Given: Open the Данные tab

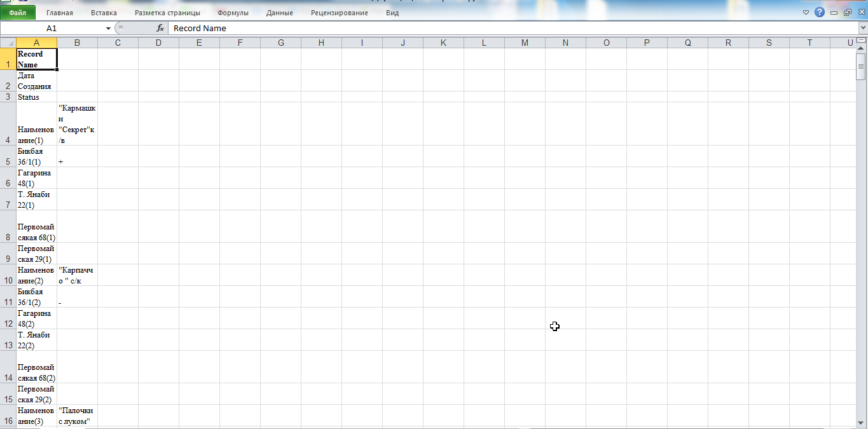Looking at the screenshot, I should point(280,13).
